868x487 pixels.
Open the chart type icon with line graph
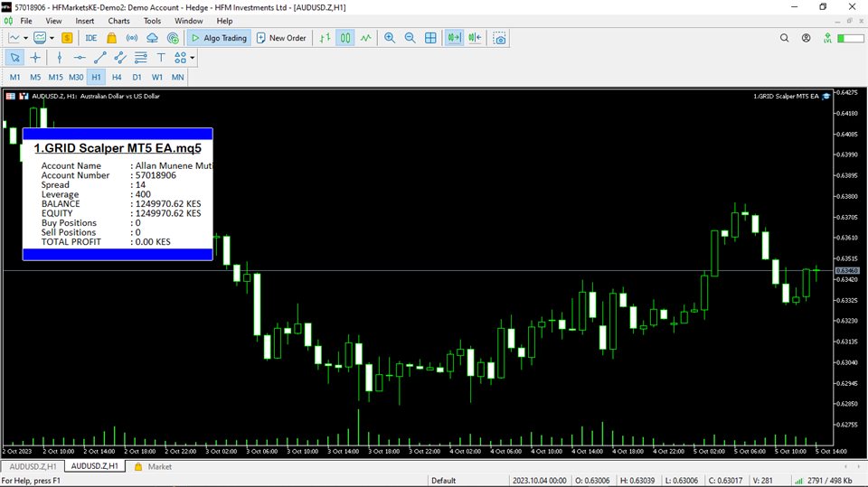[x=14, y=38]
